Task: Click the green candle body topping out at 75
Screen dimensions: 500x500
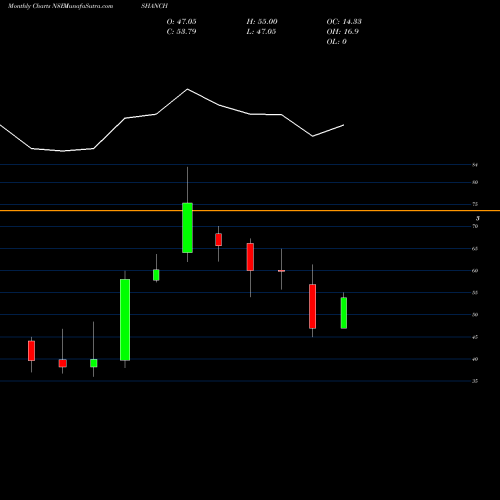Action: point(187,228)
